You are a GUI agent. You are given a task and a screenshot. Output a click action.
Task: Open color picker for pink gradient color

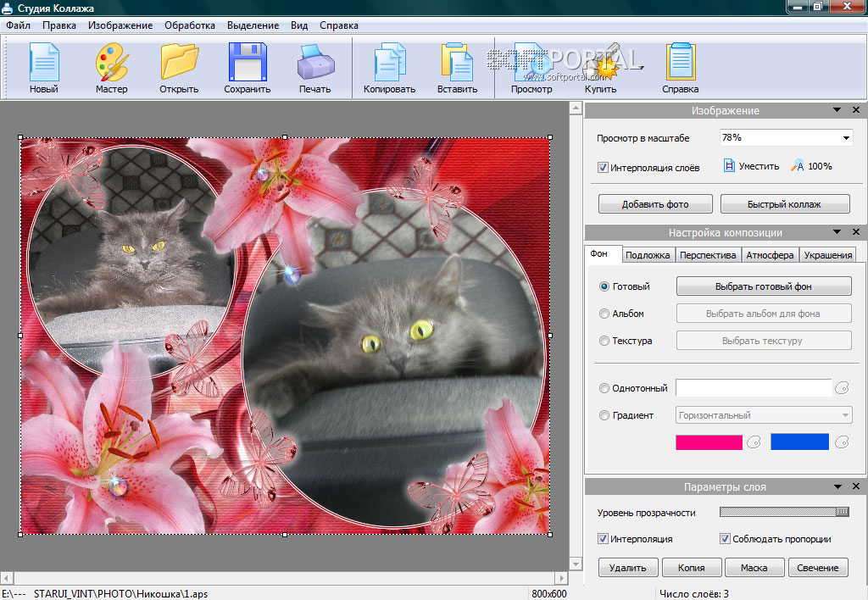click(x=754, y=442)
